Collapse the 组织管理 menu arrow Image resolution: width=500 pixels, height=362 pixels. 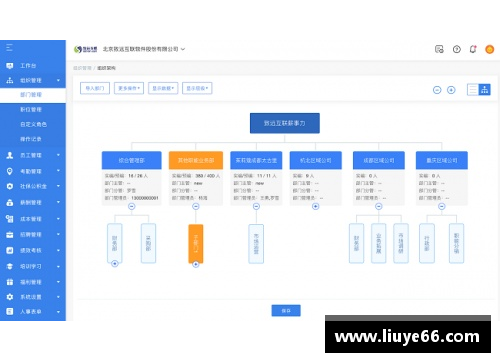coord(58,80)
